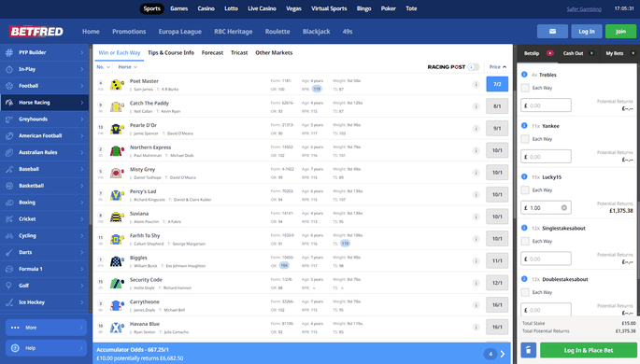The width and height of the screenshot is (640, 364).
Task: Click the Yankee stake input field
Action: click(547, 157)
